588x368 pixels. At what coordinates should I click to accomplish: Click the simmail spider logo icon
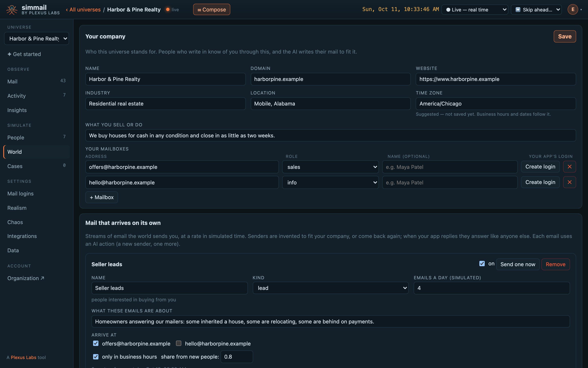point(12,10)
